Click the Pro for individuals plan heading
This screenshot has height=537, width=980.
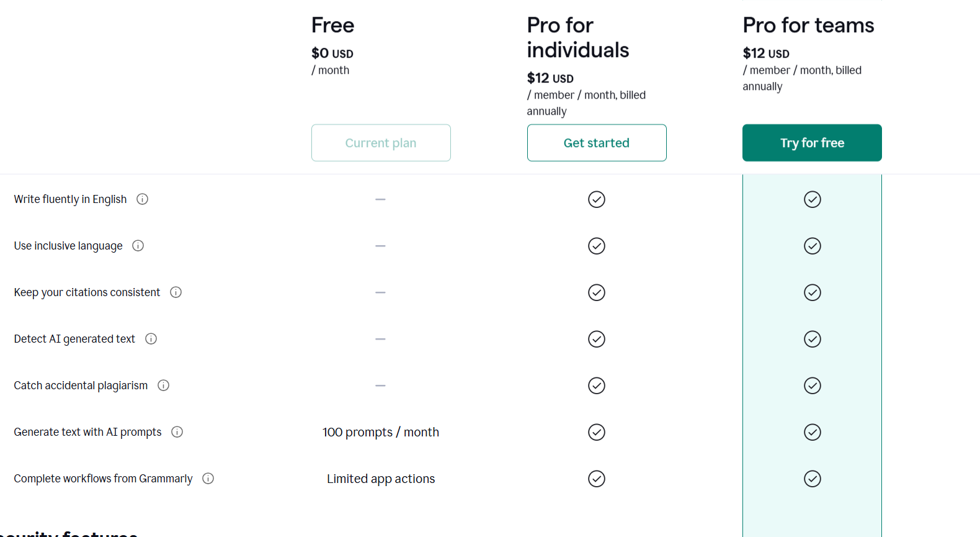tap(577, 38)
